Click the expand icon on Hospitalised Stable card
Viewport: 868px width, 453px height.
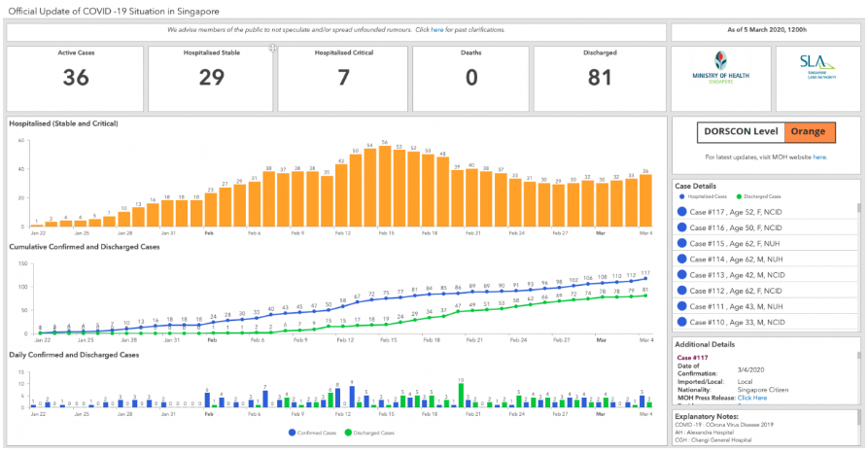[272, 49]
